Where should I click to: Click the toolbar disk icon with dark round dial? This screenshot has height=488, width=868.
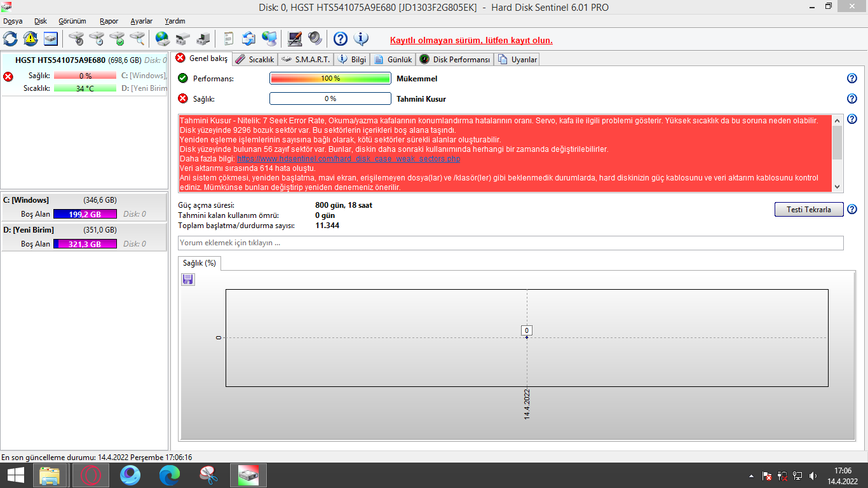pyautogui.click(x=76, y=39)
